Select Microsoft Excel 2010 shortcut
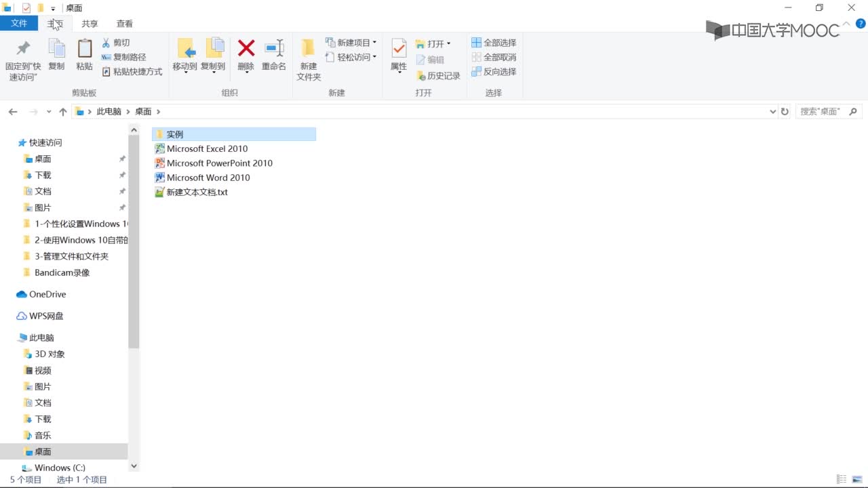This screenshot has height=488, width=868. click(x=207, y=148)
